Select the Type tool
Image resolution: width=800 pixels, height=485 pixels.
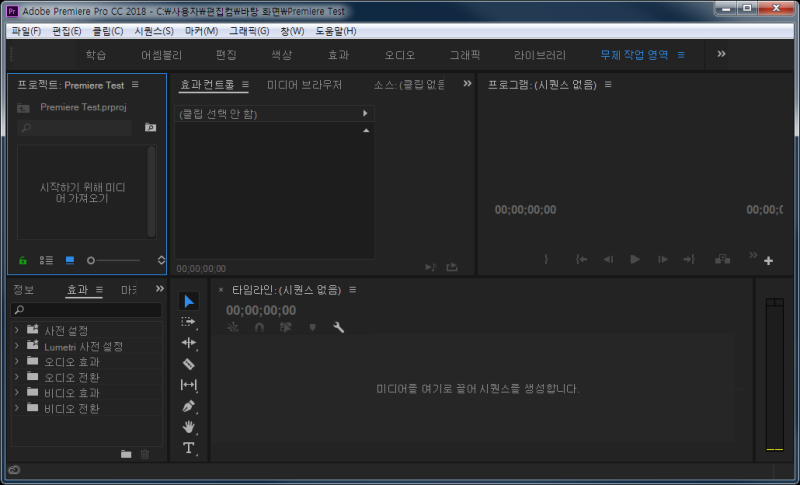pos(188,448)
